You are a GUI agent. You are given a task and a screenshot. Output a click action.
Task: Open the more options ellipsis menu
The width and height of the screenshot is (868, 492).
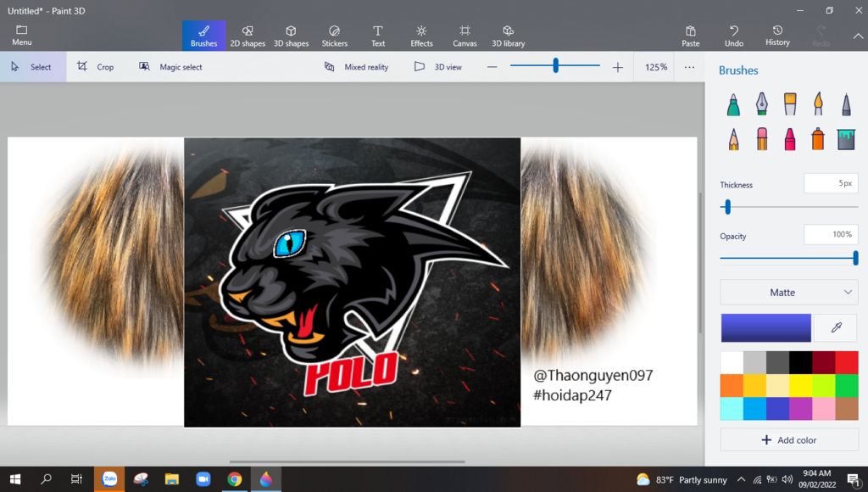689,67
